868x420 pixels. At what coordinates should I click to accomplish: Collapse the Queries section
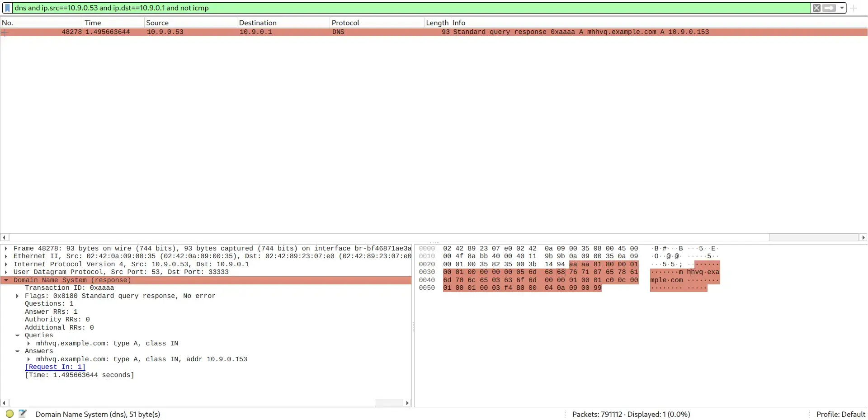17,335
